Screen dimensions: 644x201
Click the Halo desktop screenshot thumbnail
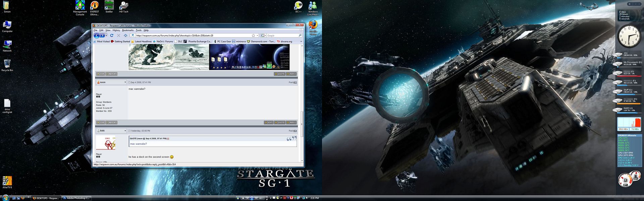click(169, 57)
